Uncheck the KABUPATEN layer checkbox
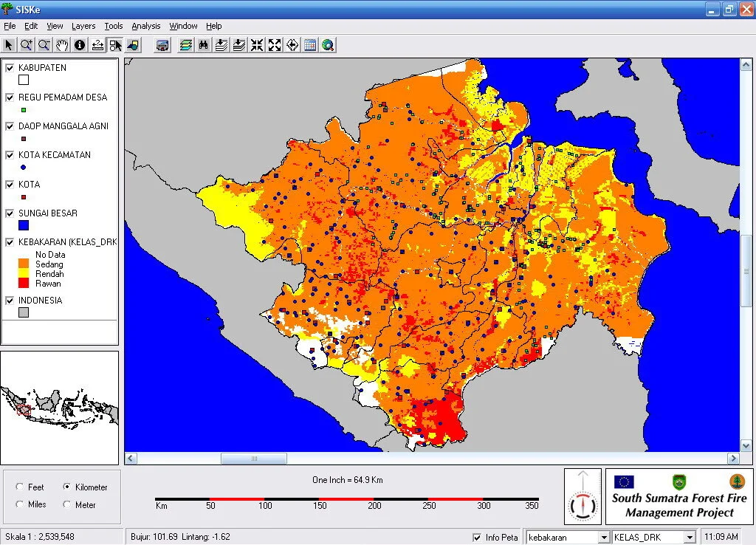The width and height of the screenshot is (756, 545). point(10,68)
